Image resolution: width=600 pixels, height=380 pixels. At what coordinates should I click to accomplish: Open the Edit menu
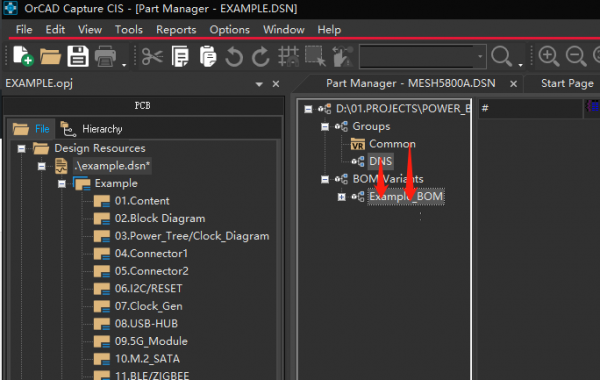pyautogui.click(x=55, y=29)
